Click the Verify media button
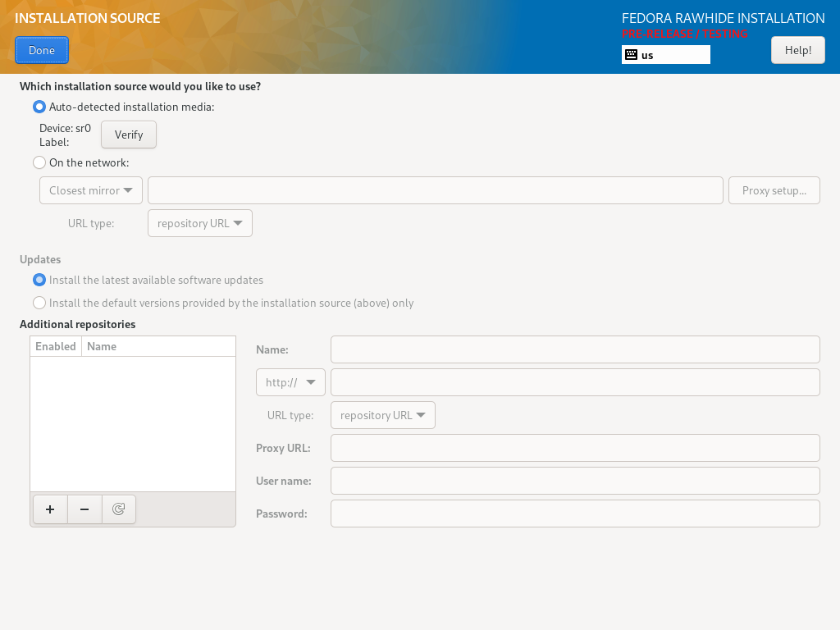Screen dimensions: 840x630 (x=129, y=135)
